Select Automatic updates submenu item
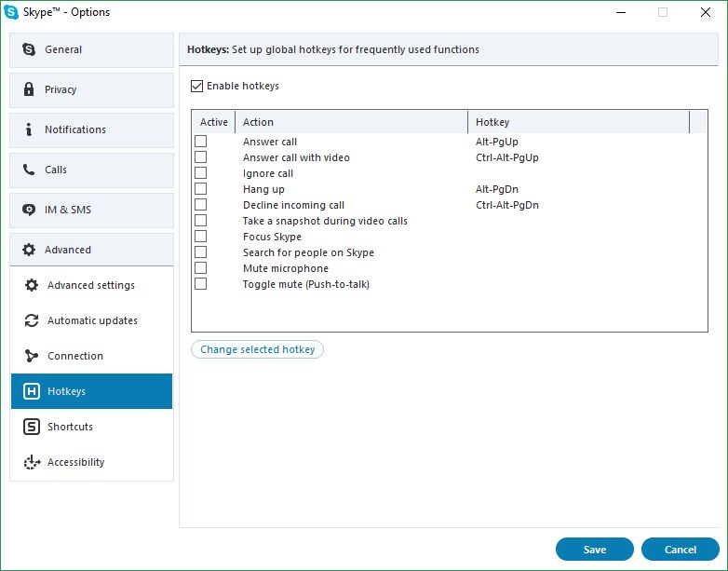Screen dimensions: 728x571 [x=91, y=320]
